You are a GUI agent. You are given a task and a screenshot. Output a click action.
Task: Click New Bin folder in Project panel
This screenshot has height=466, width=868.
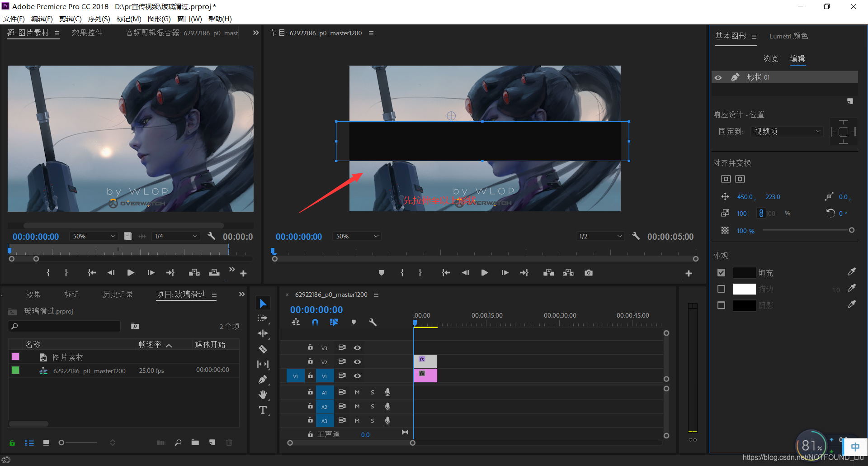pos(195,442)
